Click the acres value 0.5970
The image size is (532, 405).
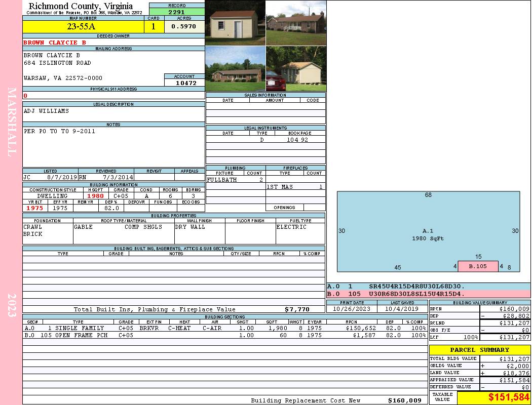184,26
